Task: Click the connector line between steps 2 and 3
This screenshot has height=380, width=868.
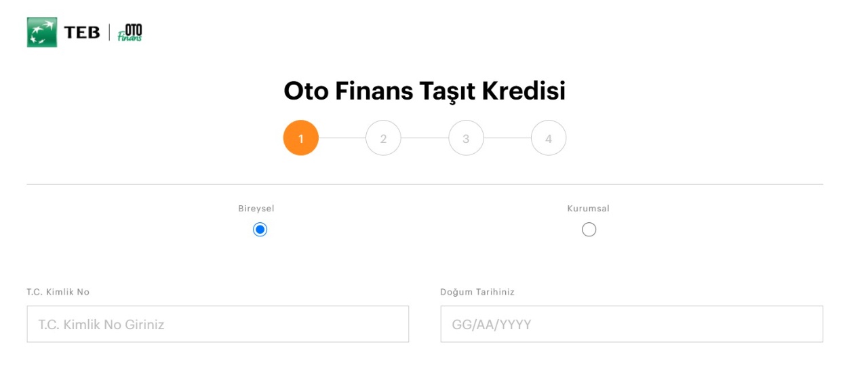Action: [425, 138]
